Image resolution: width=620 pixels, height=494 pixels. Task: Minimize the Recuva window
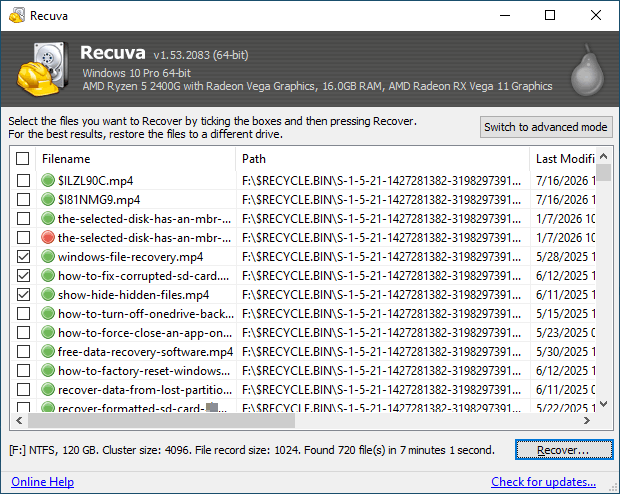(505, 15)
